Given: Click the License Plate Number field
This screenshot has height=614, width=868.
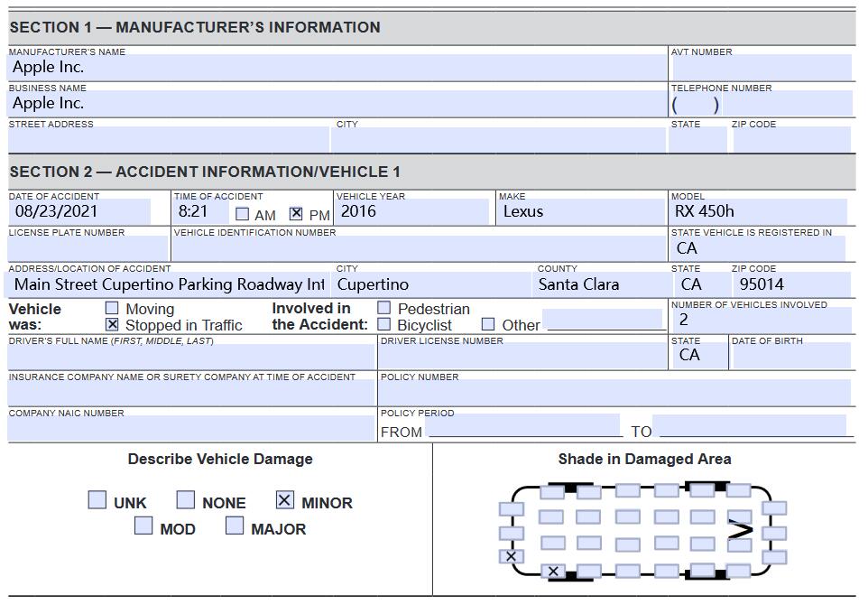Looking at the screenshot, I should pos(88,248).
